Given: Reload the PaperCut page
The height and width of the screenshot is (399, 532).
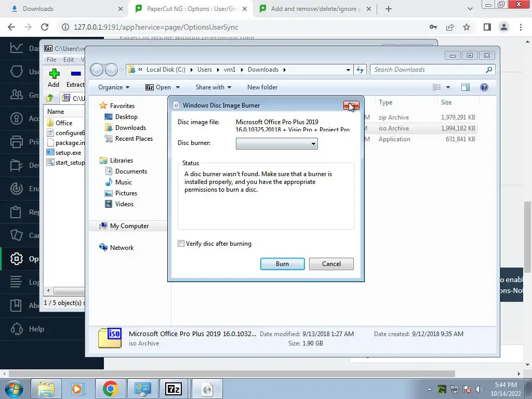Looking at the screenshot, I should click(x=45, y=27).
